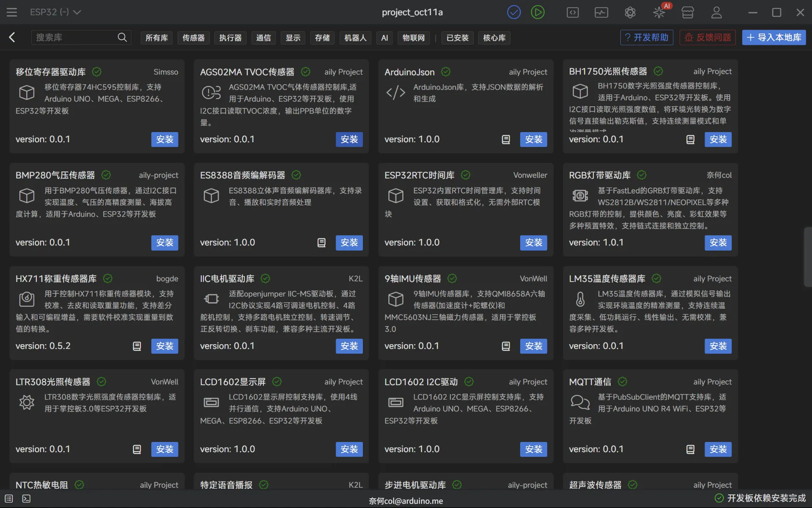
Task: Open the code view icon
Action: (x=573, y=12)
